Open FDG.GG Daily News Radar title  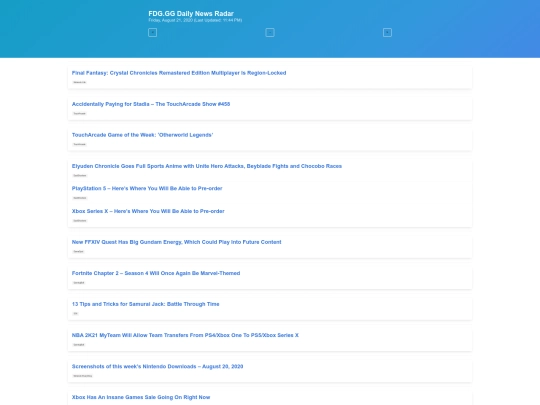pos(191,13)
